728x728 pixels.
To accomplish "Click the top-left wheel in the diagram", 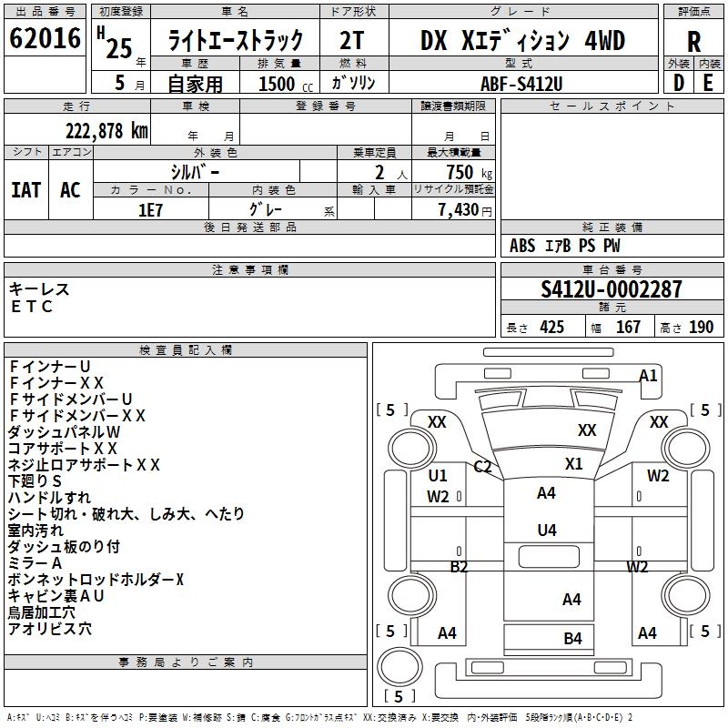I will coord(410,447).
